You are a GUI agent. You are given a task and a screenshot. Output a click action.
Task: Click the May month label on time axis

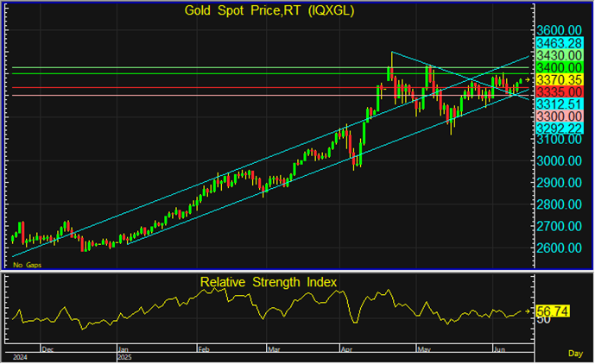pyautogui.click(x=424, y=349)
